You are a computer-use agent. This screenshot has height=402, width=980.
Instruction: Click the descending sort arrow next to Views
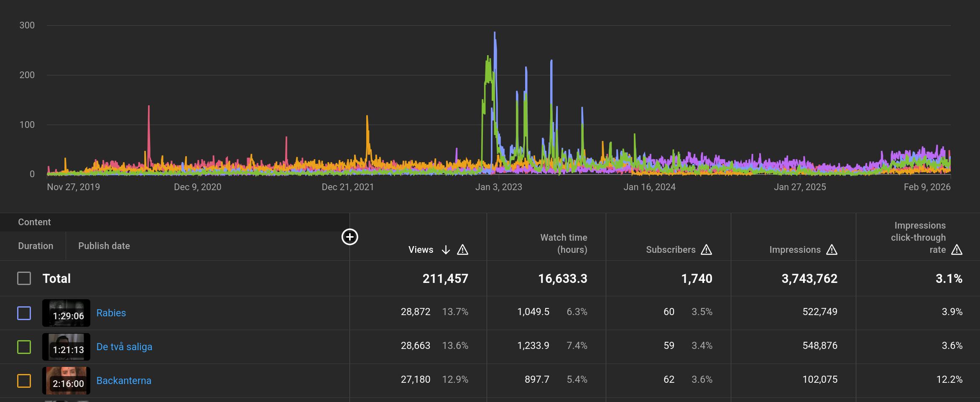(x=446, y=250)
